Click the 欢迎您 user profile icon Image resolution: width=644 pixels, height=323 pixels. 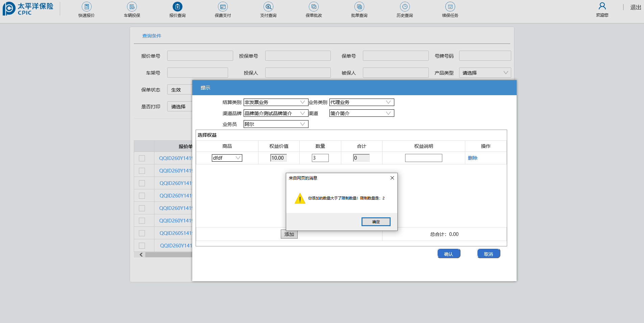pyautogui.click(x=602, y=6)
